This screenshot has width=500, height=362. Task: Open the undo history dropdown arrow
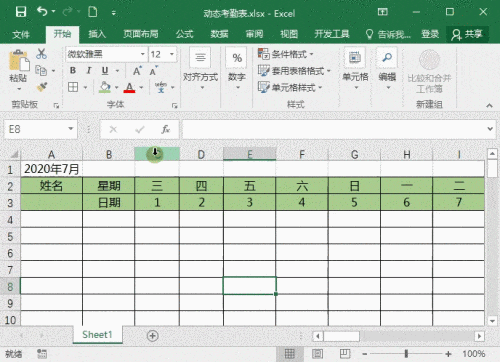pos(54,12)
